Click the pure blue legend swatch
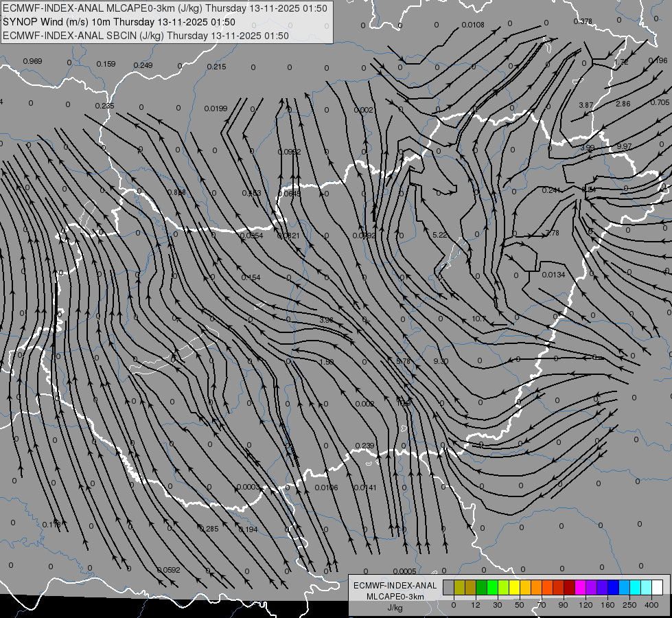 [x=614, y=587]
